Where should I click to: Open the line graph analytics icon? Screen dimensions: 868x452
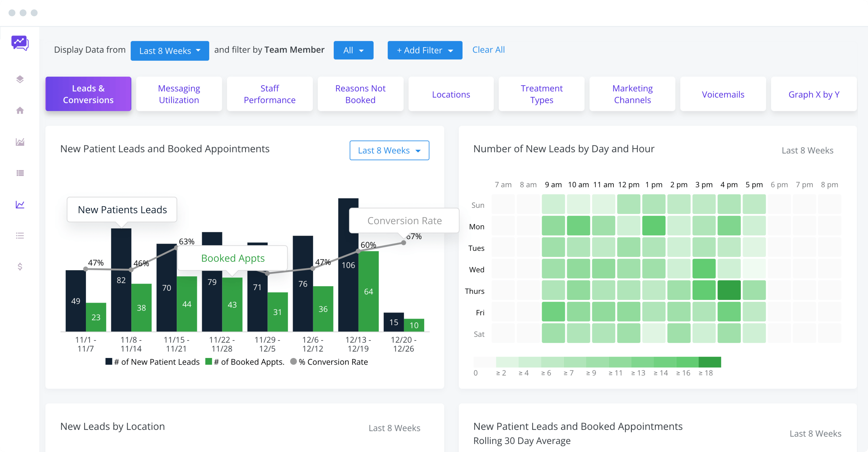click(20, 204)
